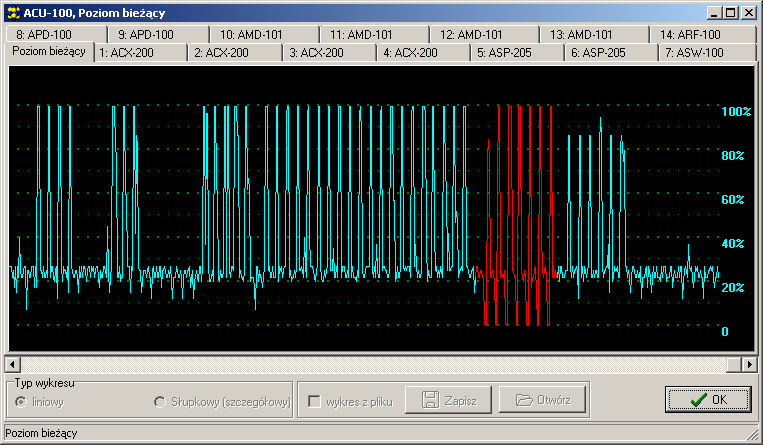Click the Zapisz save button
The image size is (763, 445).
448,400
